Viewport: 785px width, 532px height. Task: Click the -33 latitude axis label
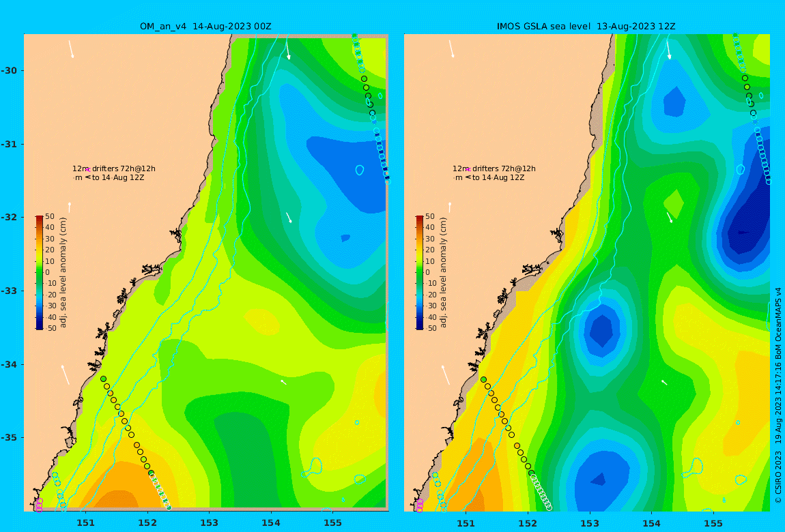[8, 291]
